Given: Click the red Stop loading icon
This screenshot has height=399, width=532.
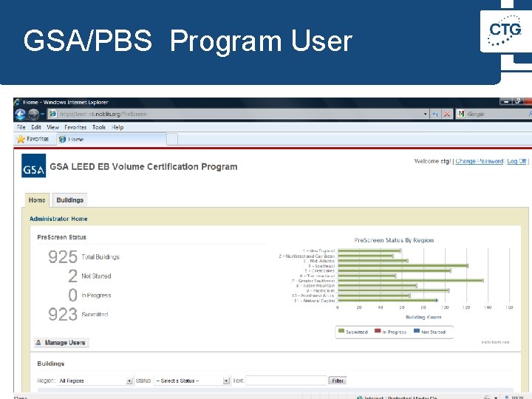Looking at the screenshot, I should [447, 115].
